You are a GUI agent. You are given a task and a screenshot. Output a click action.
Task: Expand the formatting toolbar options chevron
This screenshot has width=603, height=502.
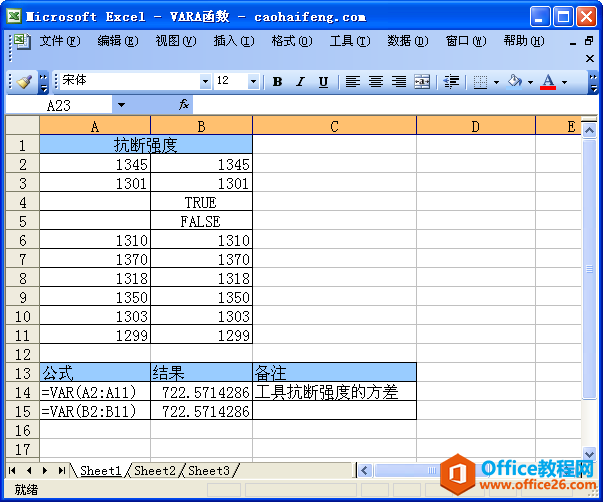click(594, 82)
